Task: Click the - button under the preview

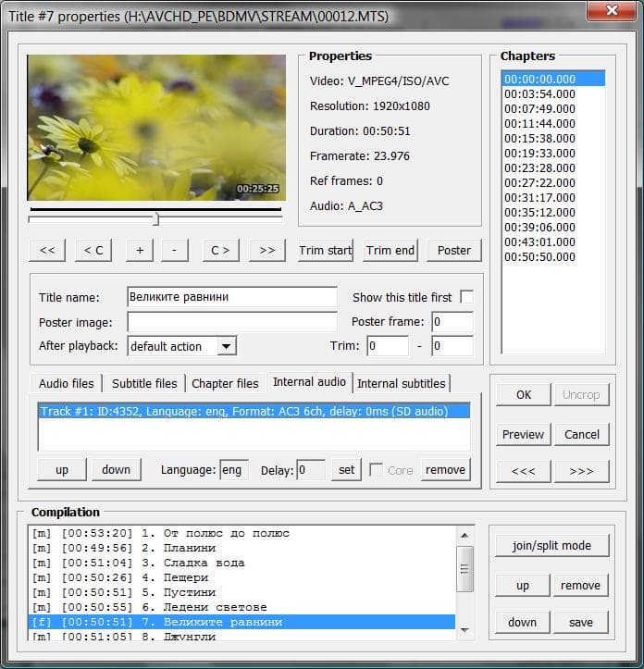Action: pyautogui.click(x=175, y=250)
